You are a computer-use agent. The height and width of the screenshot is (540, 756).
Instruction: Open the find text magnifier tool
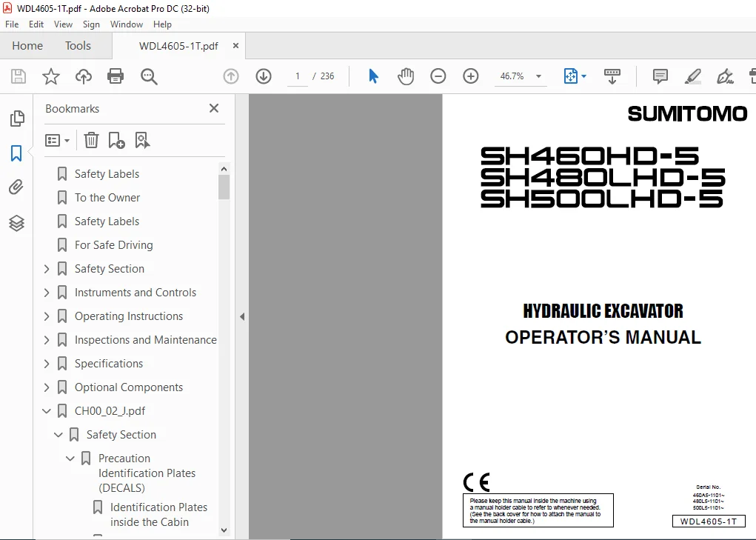click(149, 76)
